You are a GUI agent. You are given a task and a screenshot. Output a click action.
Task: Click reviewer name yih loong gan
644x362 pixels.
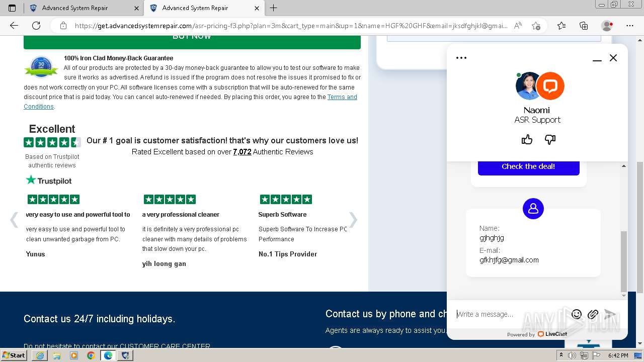point(164,264)
